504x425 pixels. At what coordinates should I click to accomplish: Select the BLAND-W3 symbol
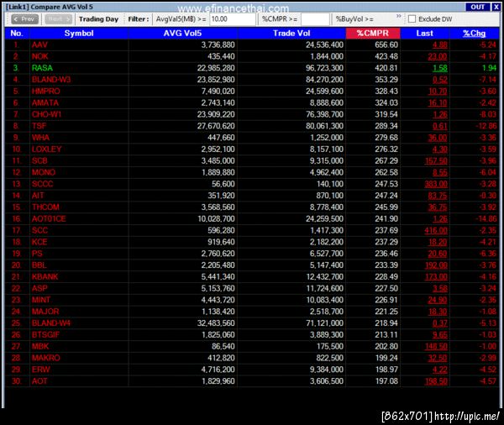51,80
